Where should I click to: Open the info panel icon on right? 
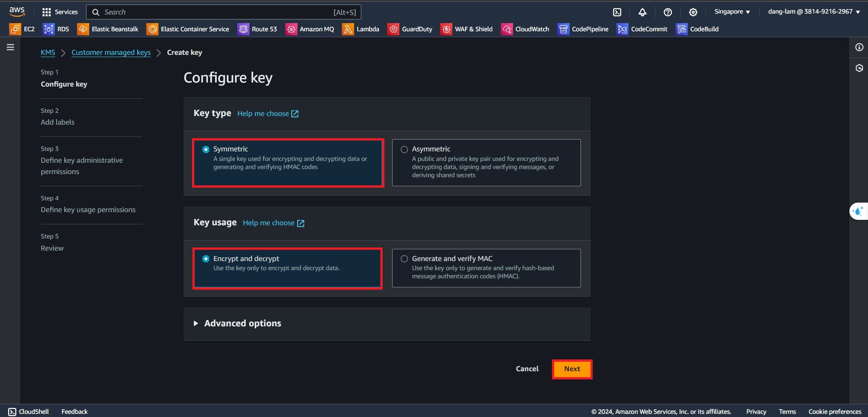pyautogui.click(x=859, y=47)
